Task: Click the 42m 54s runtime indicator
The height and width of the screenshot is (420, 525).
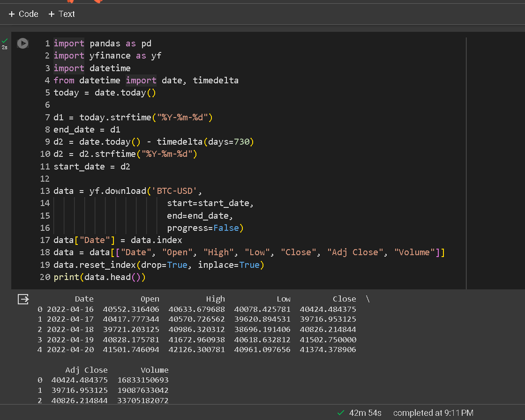Action: [365, 413]
